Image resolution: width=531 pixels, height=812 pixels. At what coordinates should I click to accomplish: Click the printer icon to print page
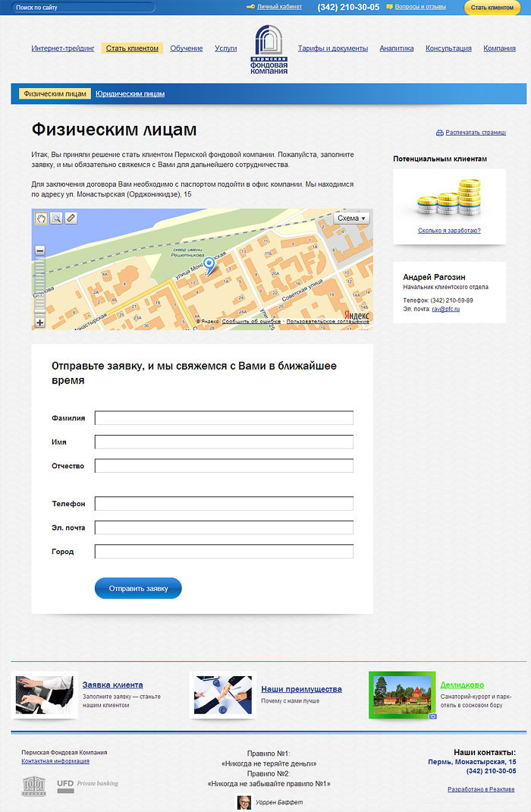coord(439,133)
